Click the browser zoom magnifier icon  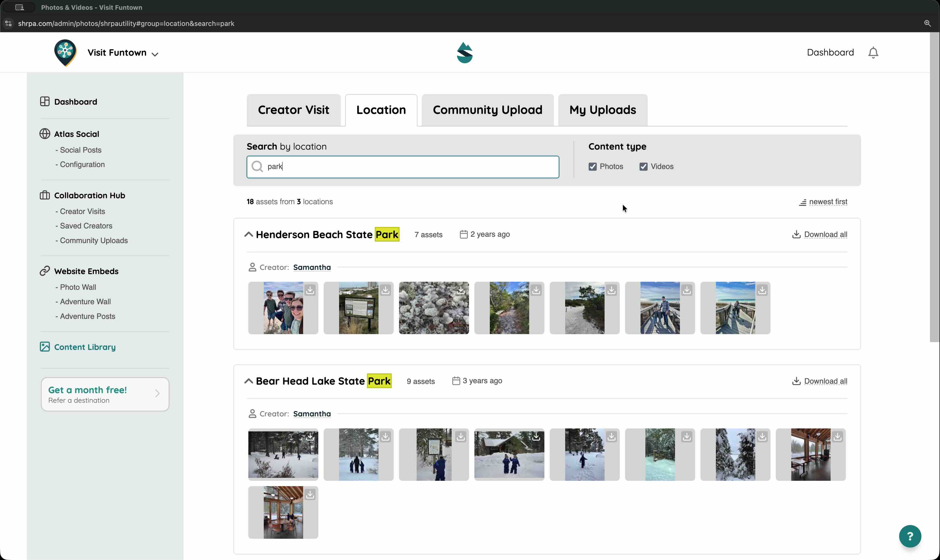pos(927,23)
